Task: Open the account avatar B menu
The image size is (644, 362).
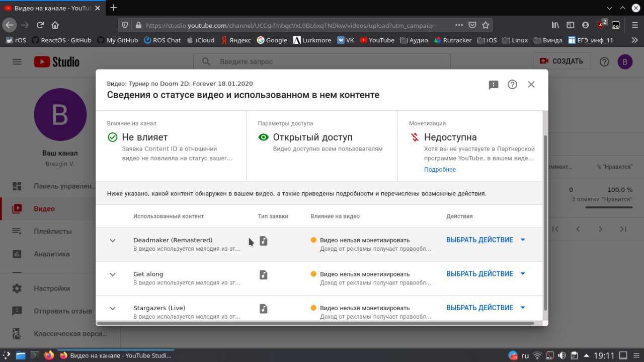Action: 625,62
